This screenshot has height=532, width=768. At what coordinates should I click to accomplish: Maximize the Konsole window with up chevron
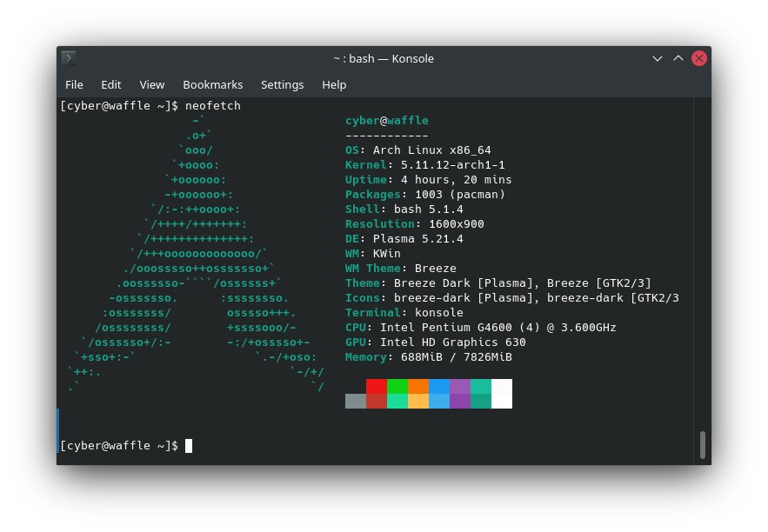pyautogui.click(x=678, y=59)
